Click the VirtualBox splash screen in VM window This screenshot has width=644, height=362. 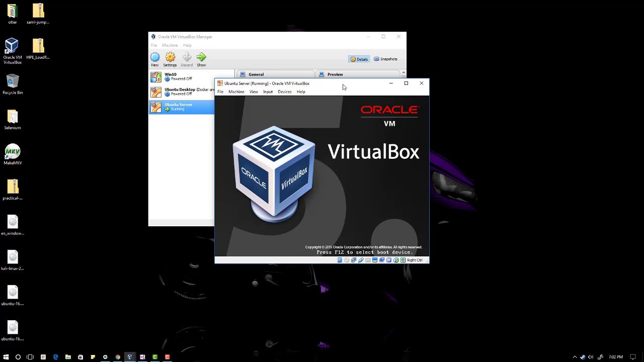(x=322, y=176)
